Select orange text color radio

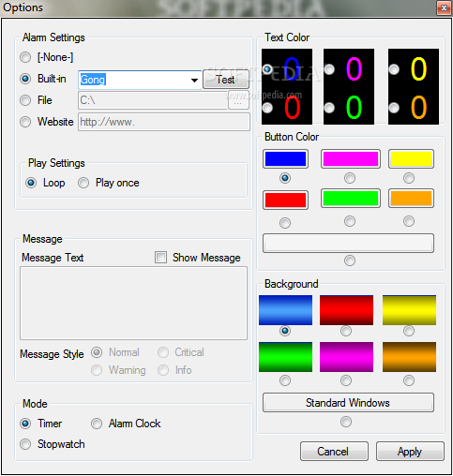pos(394,108)
